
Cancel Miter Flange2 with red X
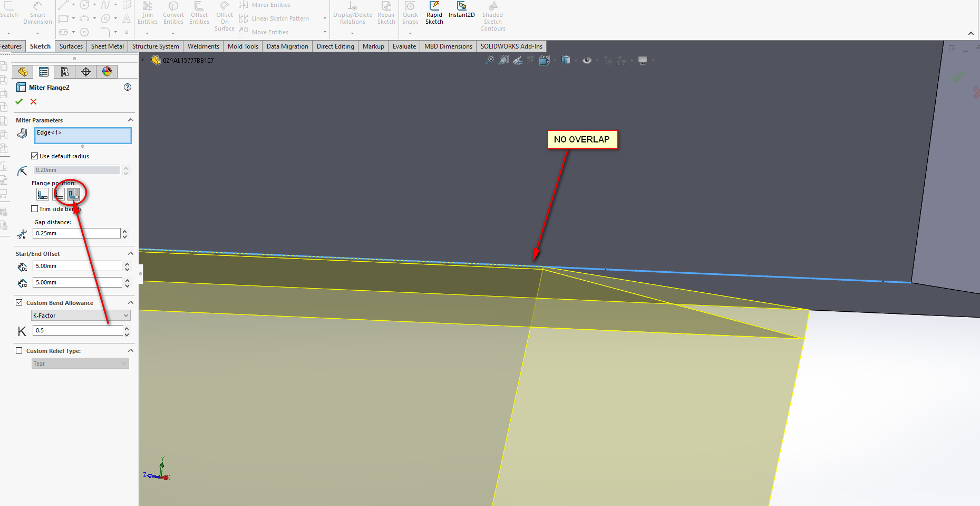[34, 101]
